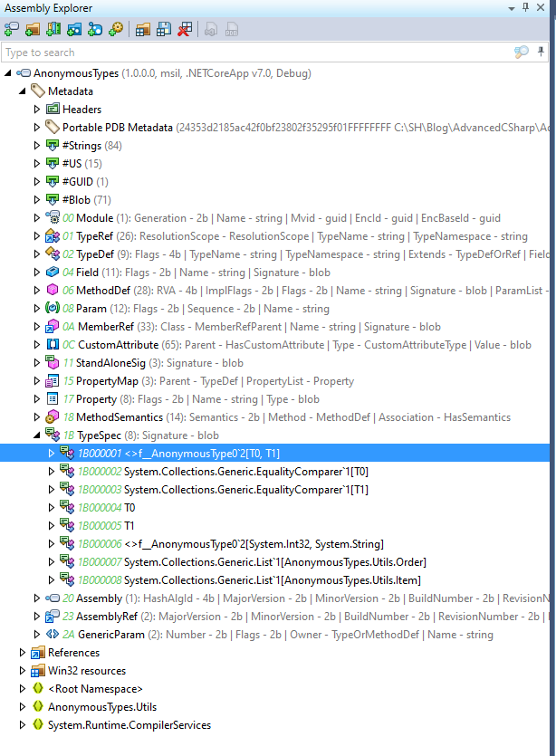The width and height of the screenshot is (556, 756).
Task: Click the grayed Export to Project icon
Action: tap(211, 29)
